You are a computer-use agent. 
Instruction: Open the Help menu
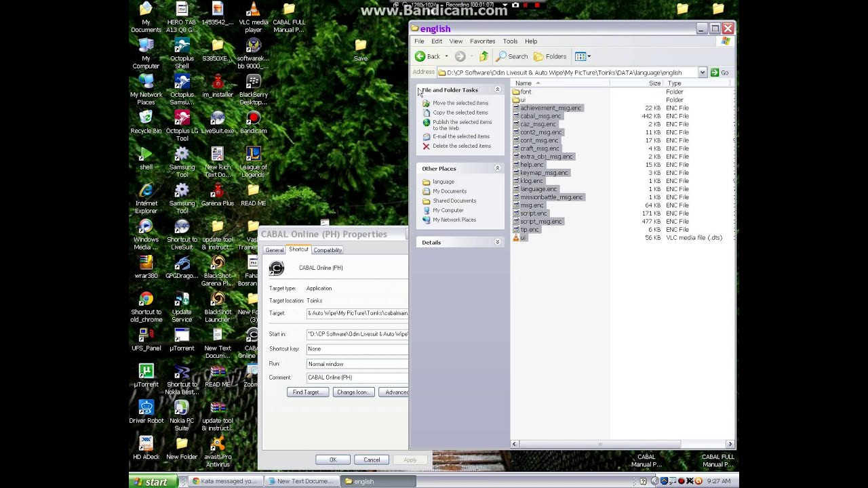click(x=531, y=41)
